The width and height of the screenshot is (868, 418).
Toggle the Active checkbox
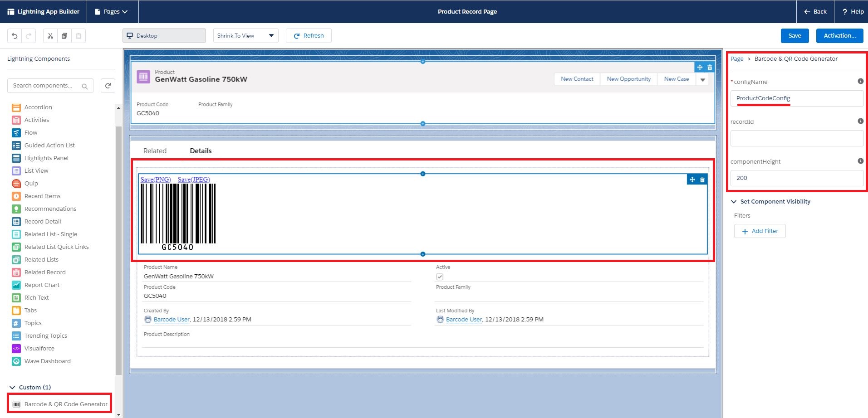[x=440, y=277]
